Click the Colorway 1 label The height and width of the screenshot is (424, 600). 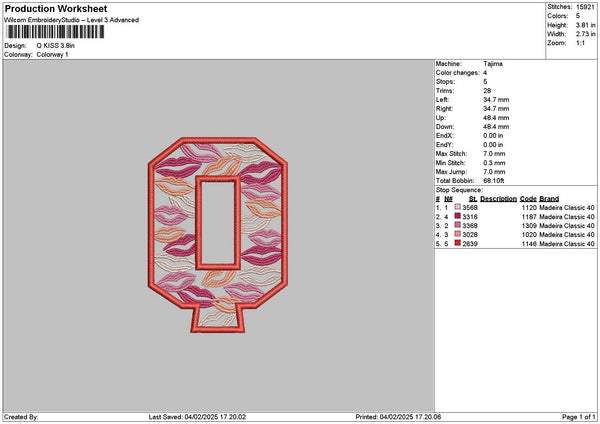(52, 55)
